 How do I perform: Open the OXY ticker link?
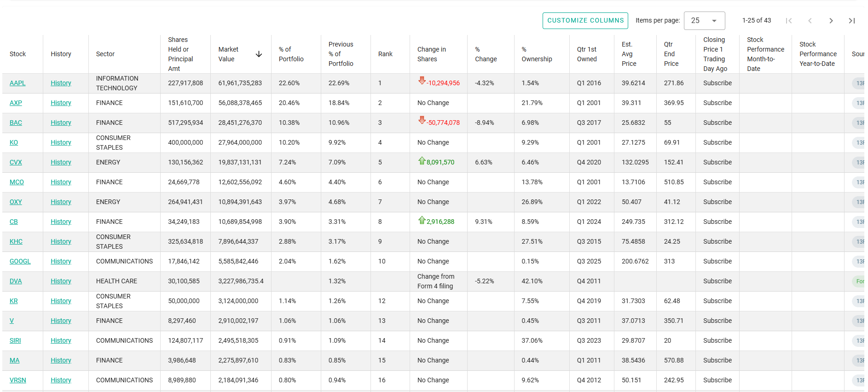point(16,202)
